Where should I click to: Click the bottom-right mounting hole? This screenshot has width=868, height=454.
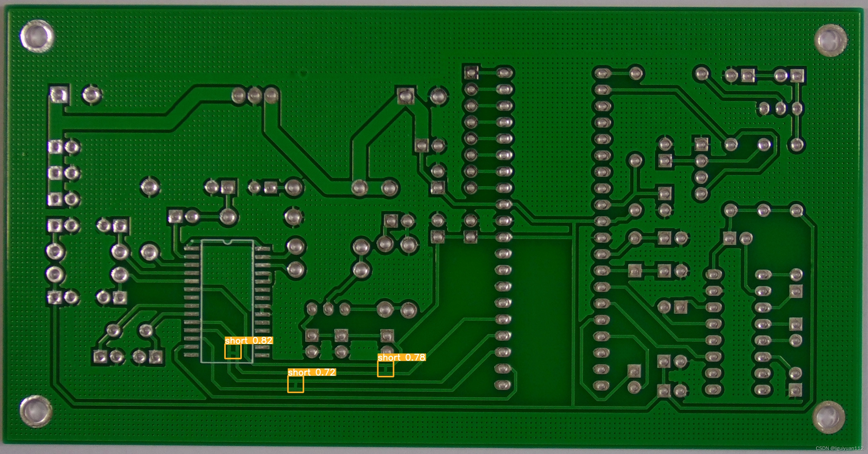pyautogui.click(x=828, y=417)
